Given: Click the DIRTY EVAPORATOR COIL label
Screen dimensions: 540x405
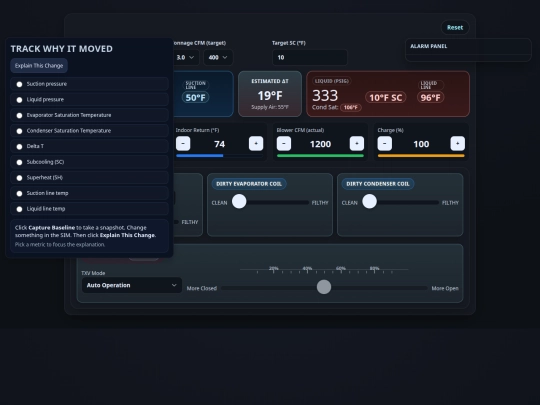Looking at the screenshot, I should 249,184.
